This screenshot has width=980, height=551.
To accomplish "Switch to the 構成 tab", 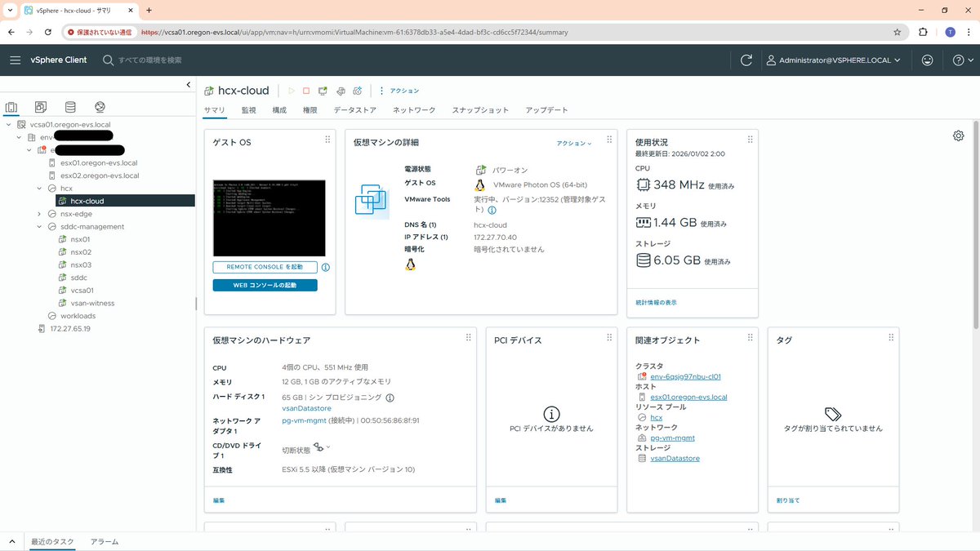I will (x=279, y=110).
